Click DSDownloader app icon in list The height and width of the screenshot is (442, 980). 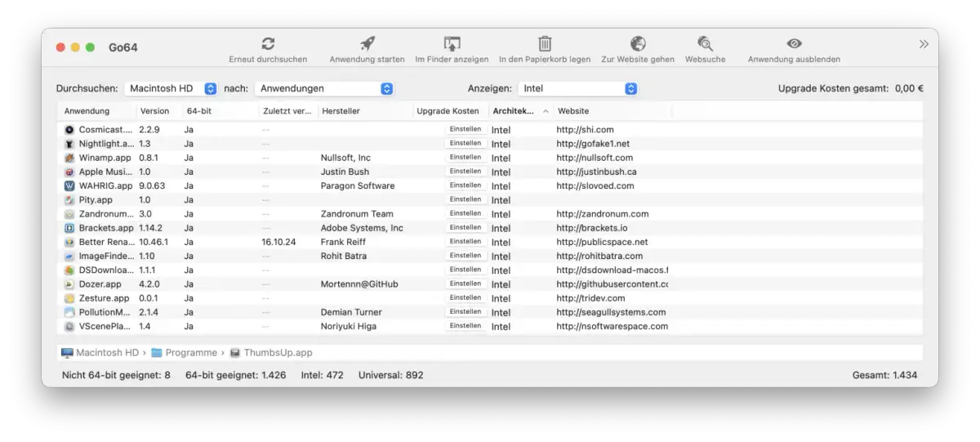coord(69,270)
